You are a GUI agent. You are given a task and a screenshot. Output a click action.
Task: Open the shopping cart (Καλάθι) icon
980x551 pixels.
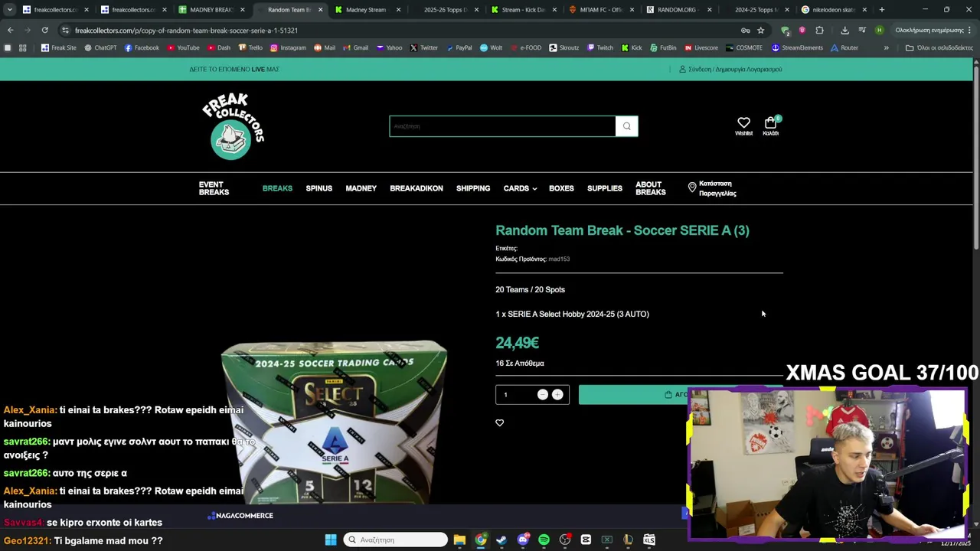(771, 126)
